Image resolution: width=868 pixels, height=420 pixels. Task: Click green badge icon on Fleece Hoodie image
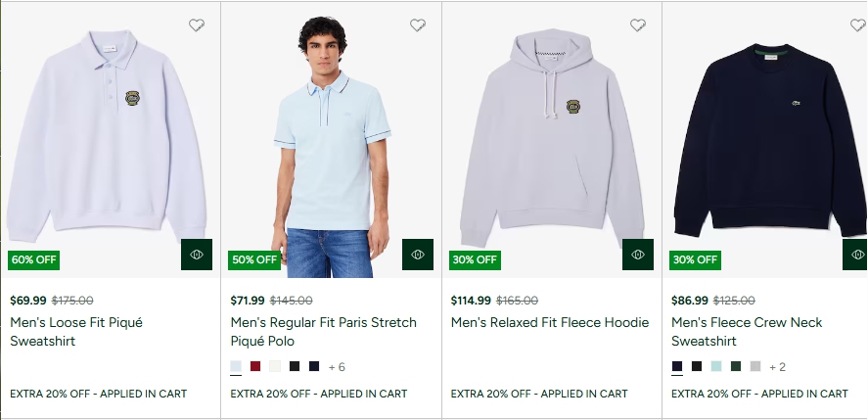pos(638,255)
